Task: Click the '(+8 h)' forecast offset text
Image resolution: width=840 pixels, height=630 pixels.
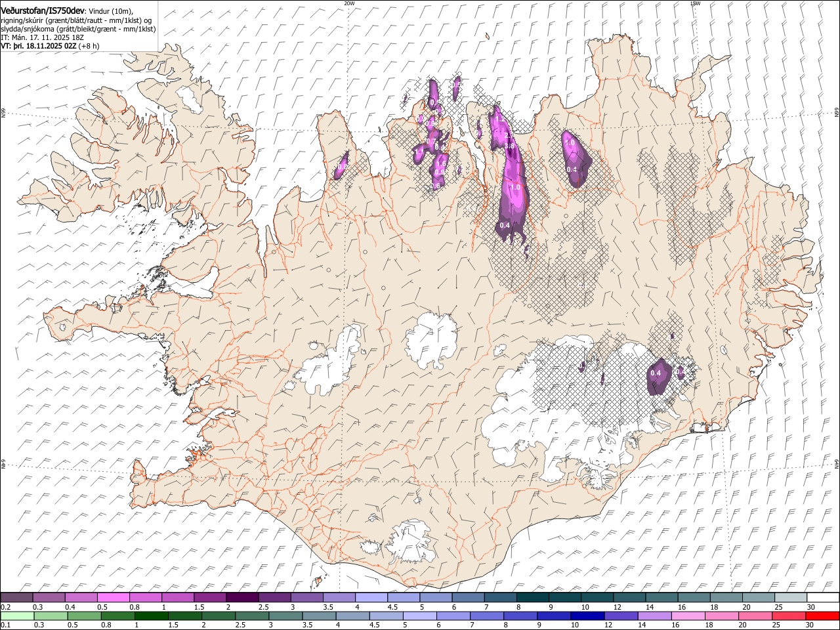Action: pyautogui.click(x=89, y=46)
